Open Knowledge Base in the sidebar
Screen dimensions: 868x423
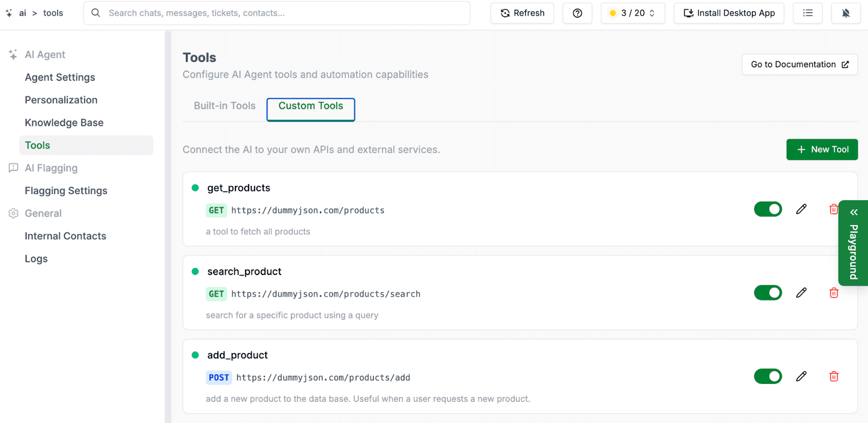coord(64,123)
